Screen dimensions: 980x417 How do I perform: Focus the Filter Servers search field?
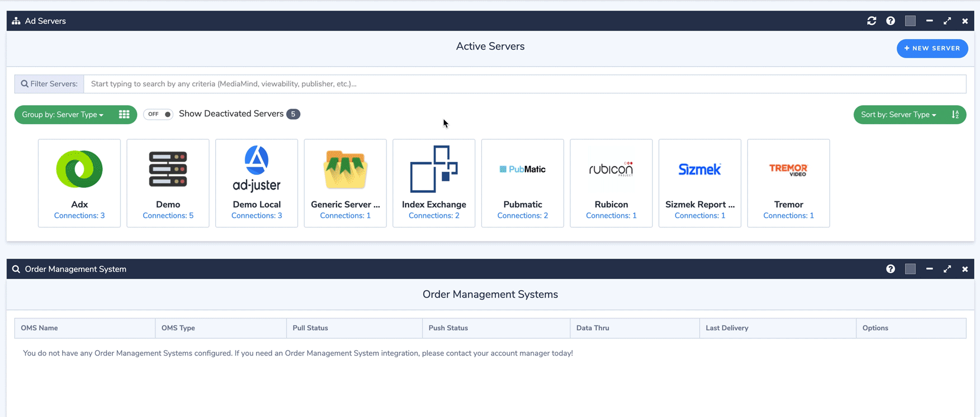[x=525, y=84]
